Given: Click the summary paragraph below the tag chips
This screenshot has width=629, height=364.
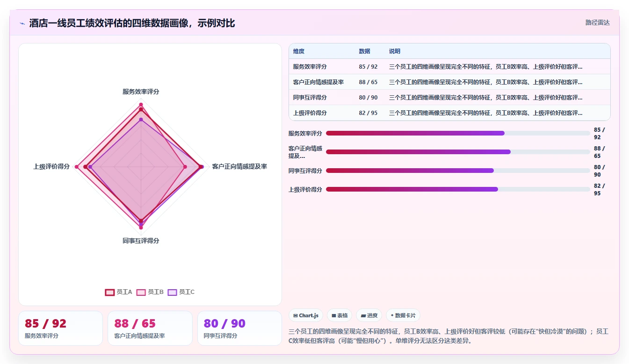Looking at the screenshot, I should 449,336.
